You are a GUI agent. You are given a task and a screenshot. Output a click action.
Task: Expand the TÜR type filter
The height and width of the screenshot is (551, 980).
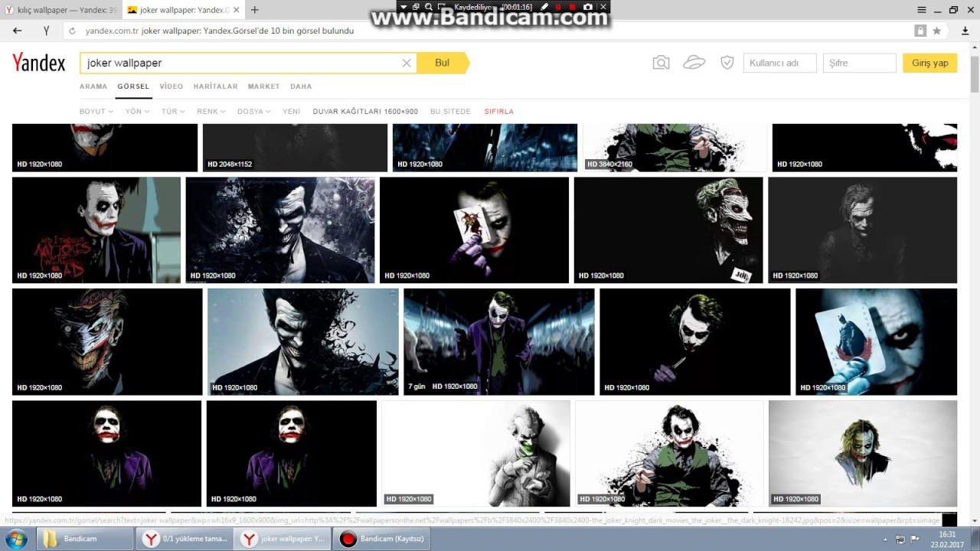tap(173, 112)
